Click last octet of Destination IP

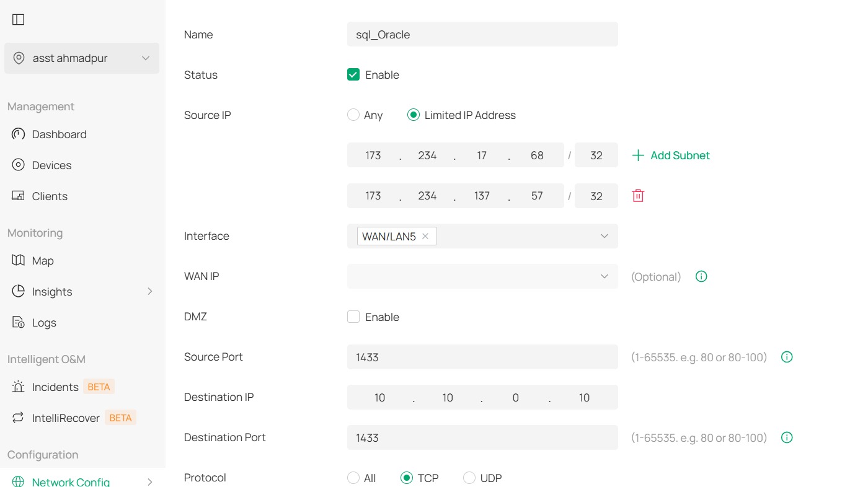(x=584, y=397)
